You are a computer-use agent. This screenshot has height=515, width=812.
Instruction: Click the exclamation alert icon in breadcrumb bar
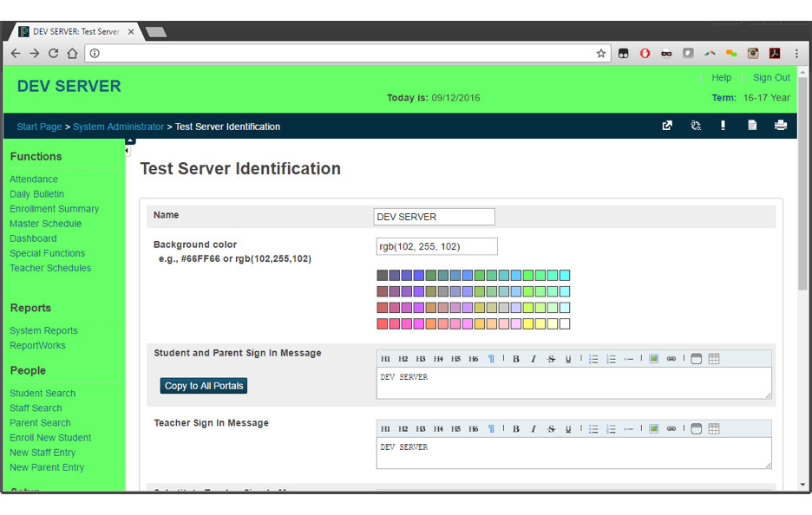723,126
